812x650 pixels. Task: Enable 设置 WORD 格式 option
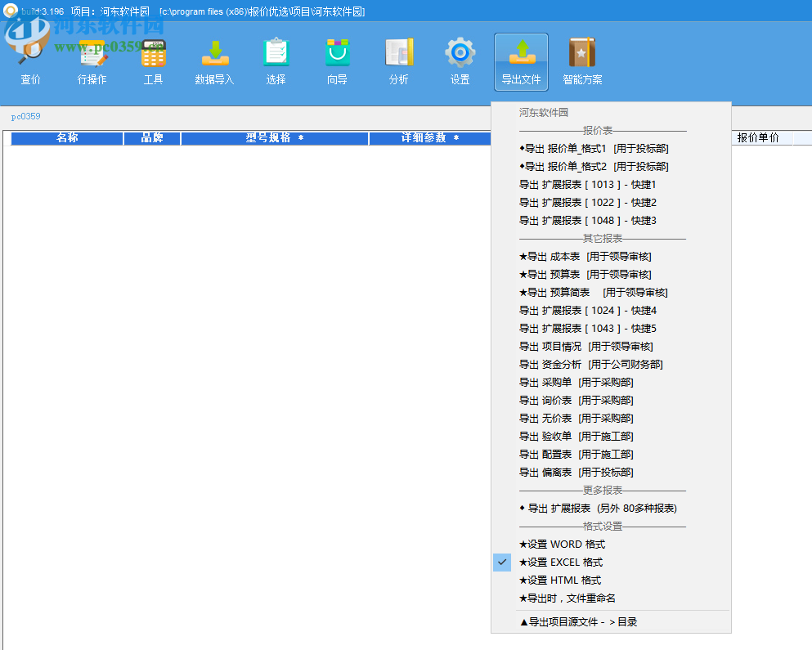[563, 545]
